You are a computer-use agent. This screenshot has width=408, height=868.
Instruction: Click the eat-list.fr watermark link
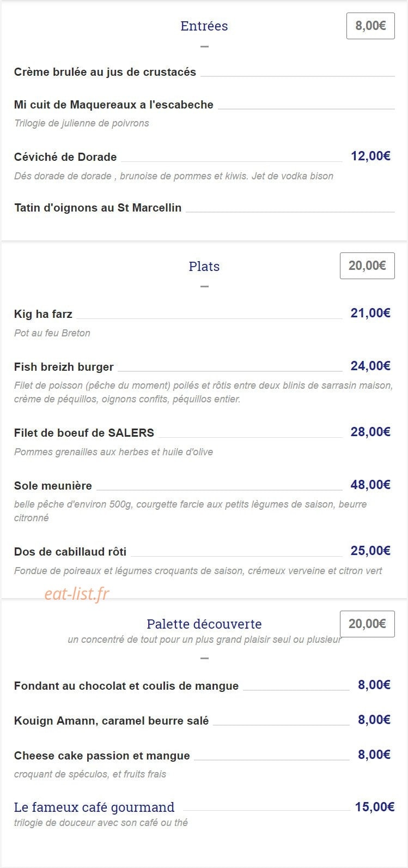coord(77,594)
